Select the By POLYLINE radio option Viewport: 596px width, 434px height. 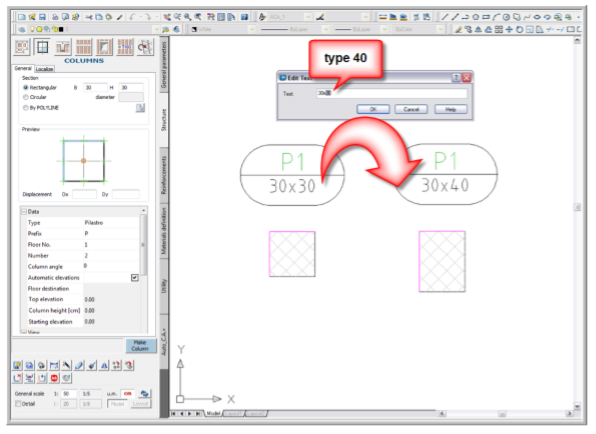pyautogui.click(x=26, y=108)
